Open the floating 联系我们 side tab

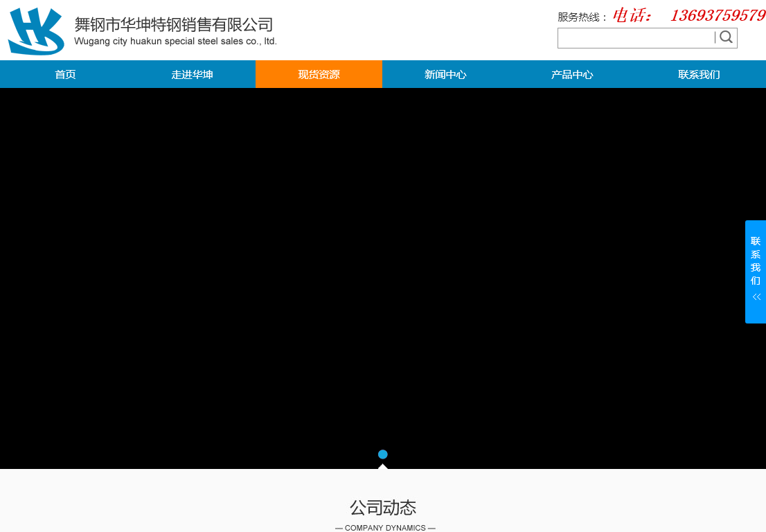click(756, 261)
